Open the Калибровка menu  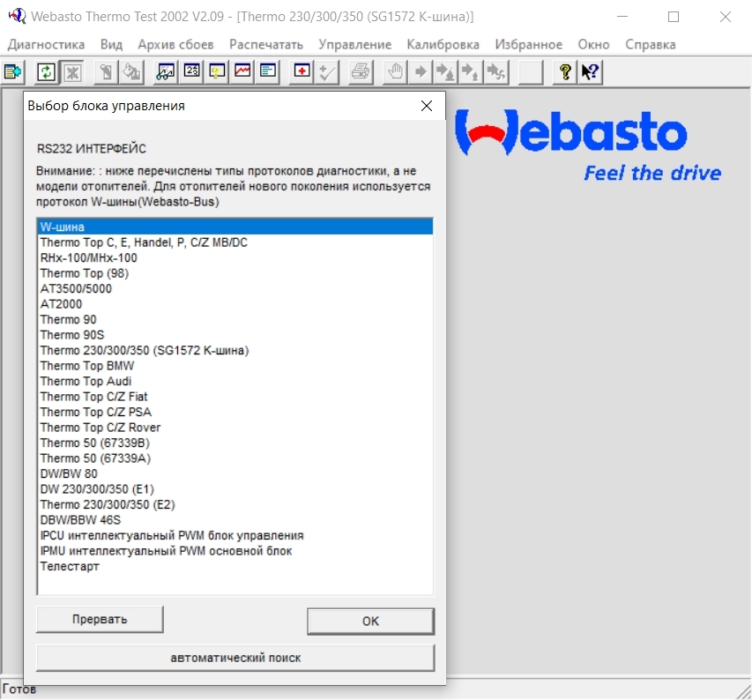click(x=443, y=44)
